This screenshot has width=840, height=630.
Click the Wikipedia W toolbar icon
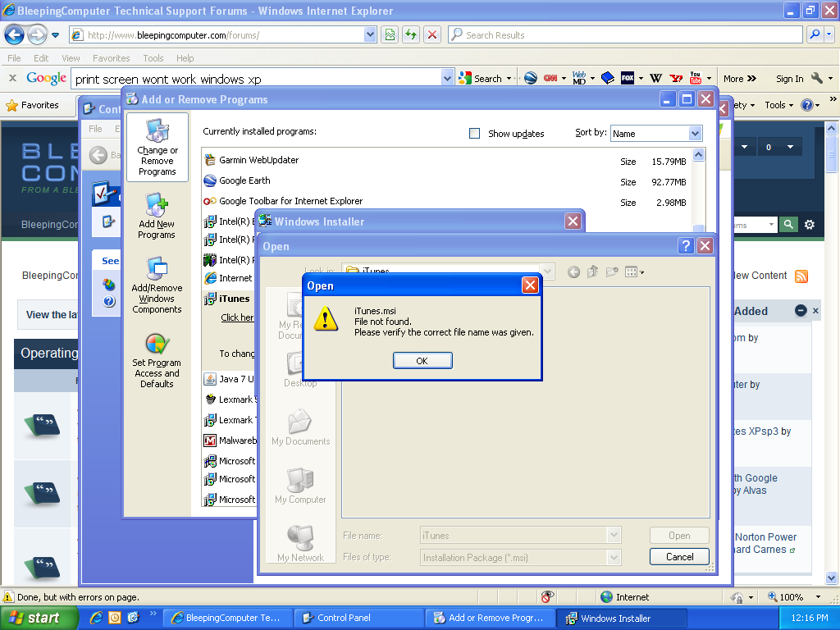(x=655, y=78)
